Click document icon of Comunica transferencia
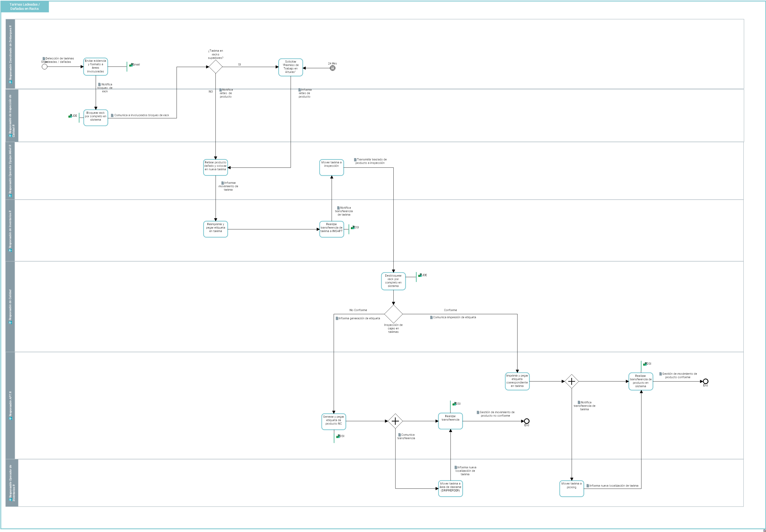766x532 pixels. pos(399,435)
